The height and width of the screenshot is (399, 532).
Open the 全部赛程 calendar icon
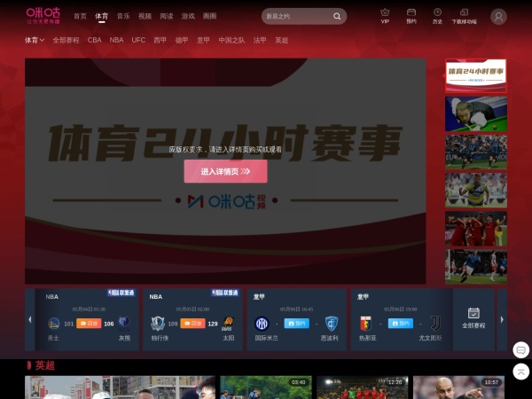pyautogui.click(x=473, y=313)
